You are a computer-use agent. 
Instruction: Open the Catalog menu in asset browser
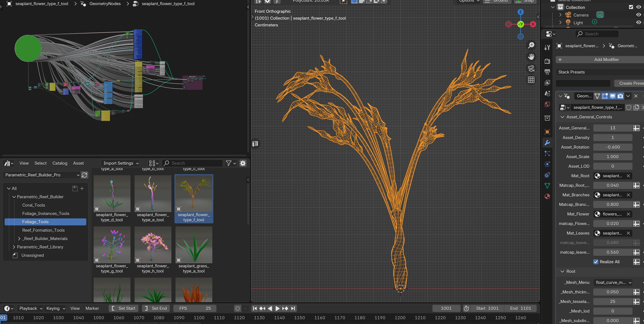click(60, 163)
